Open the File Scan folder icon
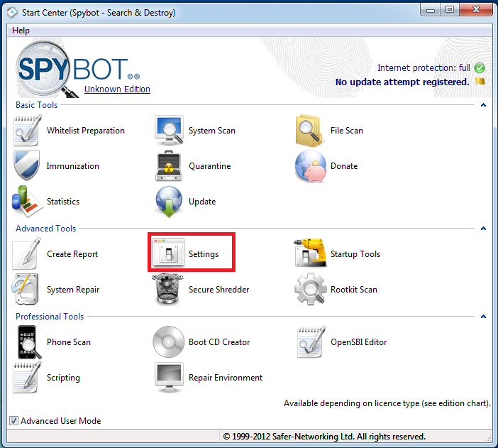Image resolution: width=498 pixels, height=448 pixels. click(310, 131)
